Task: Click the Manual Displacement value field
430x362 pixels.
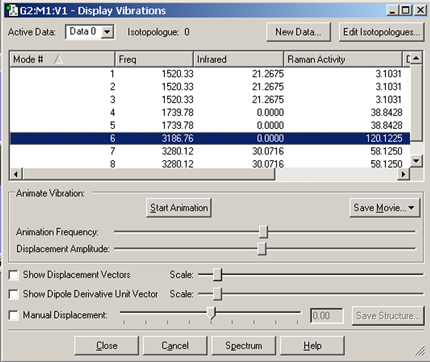Action: (x=326, y=315)
